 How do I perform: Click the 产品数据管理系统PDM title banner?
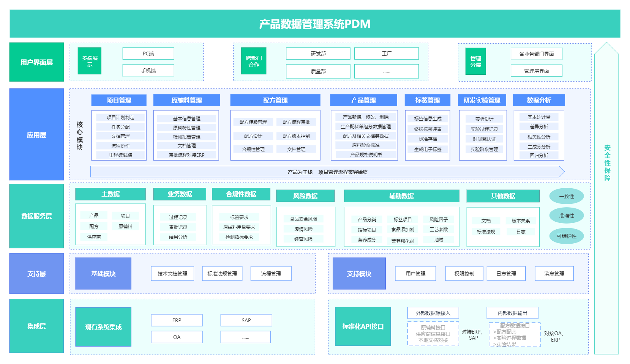click(314, 24)
